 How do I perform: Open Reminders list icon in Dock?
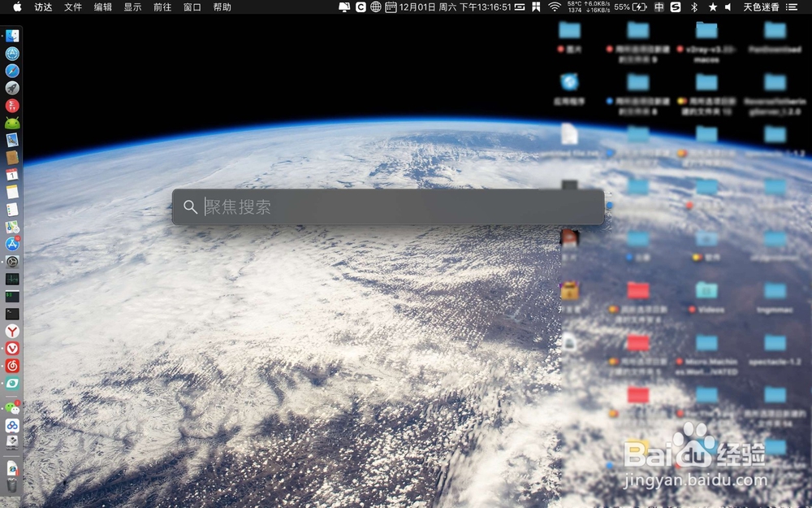pos(12,210)
